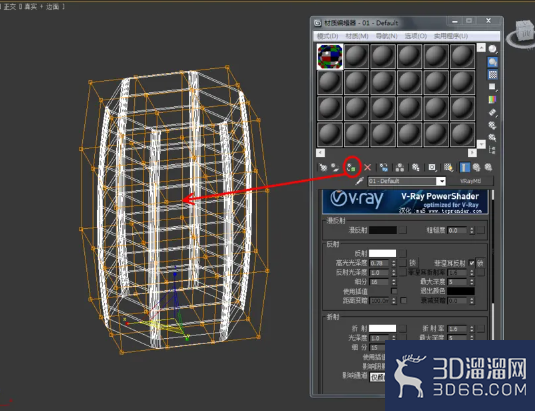Click Make Preview icon on side toolbar
The image size is (535, 411).
pyautogui.click(x=492, y=112)
